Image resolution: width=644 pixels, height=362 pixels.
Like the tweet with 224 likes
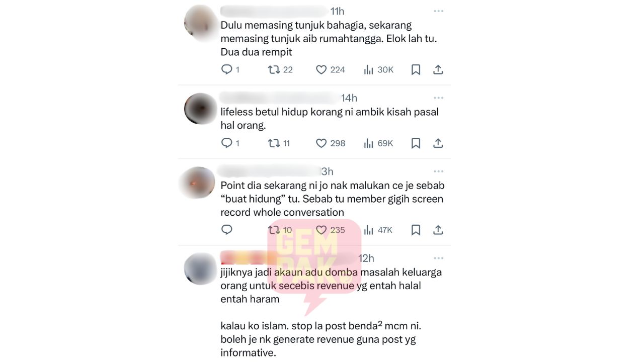(321, 70)
